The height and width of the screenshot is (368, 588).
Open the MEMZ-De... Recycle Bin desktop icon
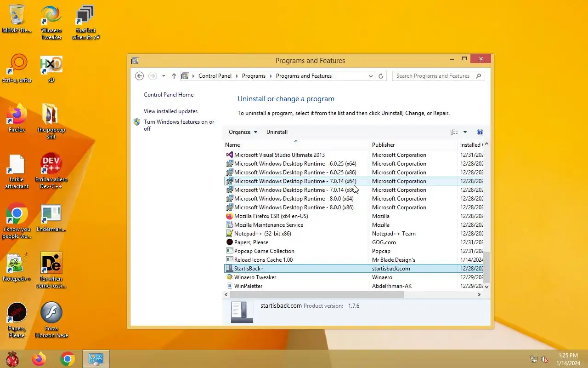pyautogui.click(x=17, y=19)
